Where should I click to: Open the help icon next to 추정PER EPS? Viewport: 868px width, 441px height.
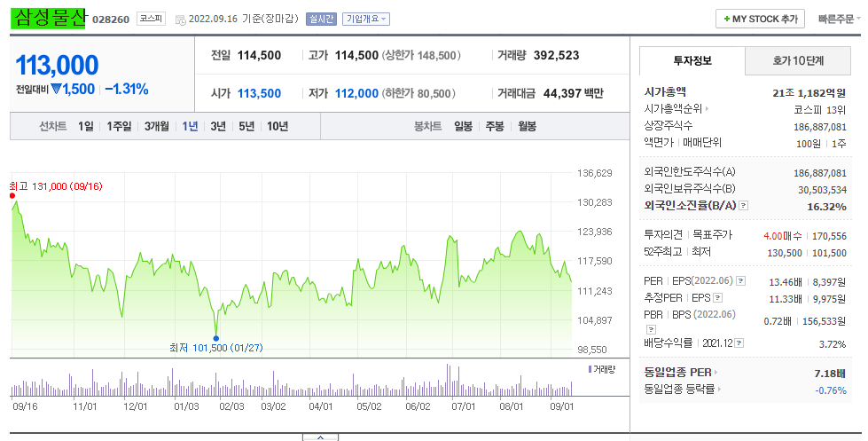pyautogui.click(x=717, y=298)
